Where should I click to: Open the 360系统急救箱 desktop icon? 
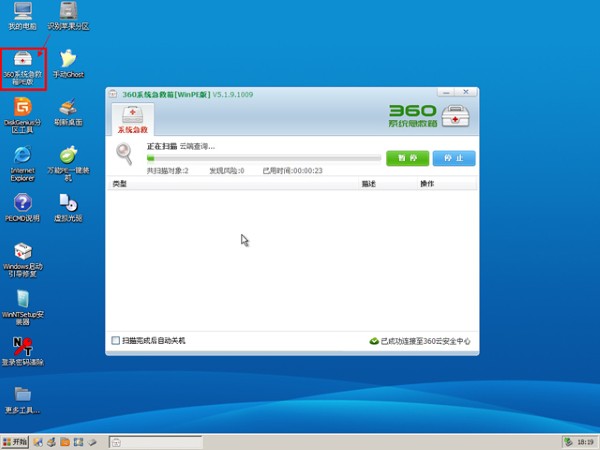click(x=23, y=68)
